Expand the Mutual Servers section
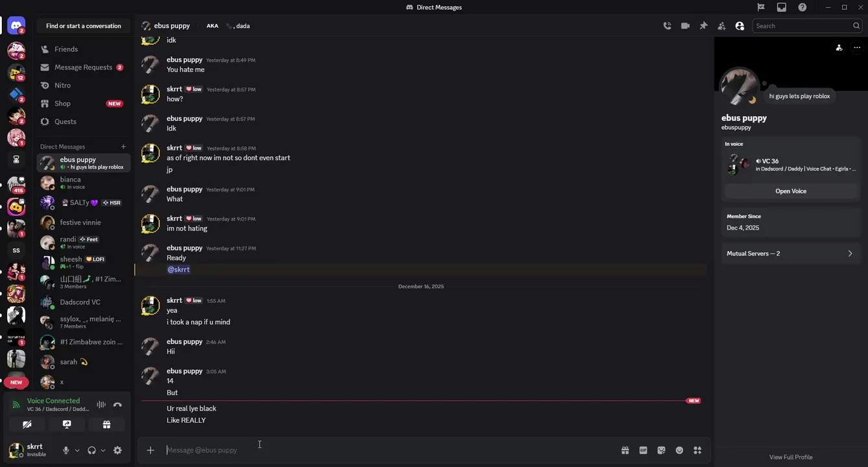The height and width of the screenshot is (467, 868). click(x=791, y=254)
